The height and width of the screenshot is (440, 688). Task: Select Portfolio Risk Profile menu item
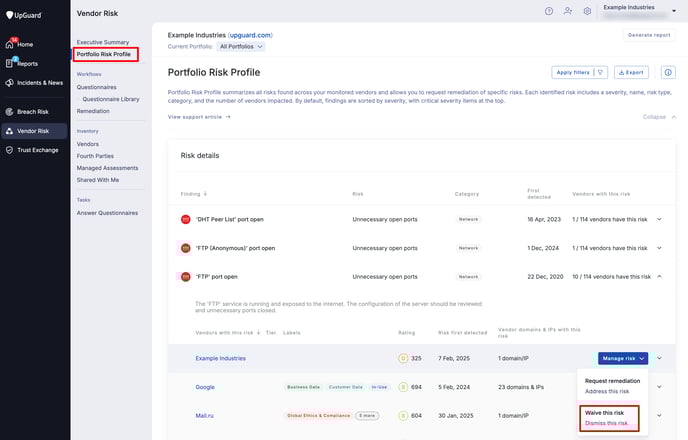tap(104, 54)
